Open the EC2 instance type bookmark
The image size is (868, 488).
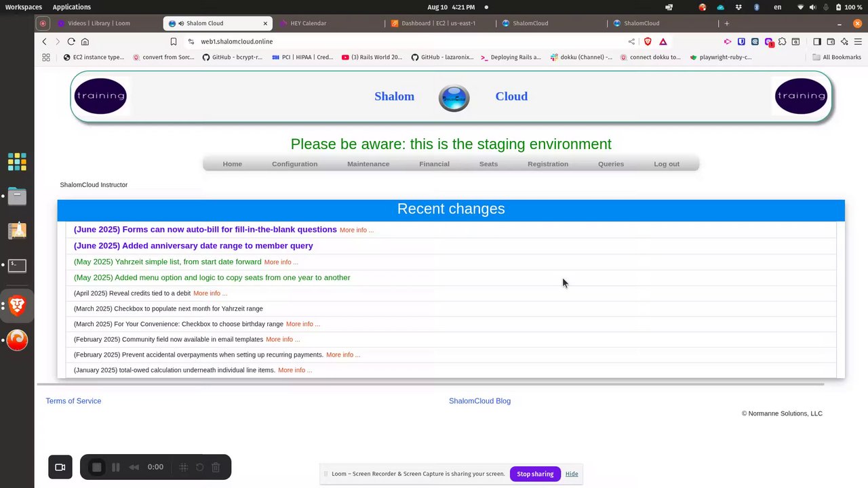(94, 58)
